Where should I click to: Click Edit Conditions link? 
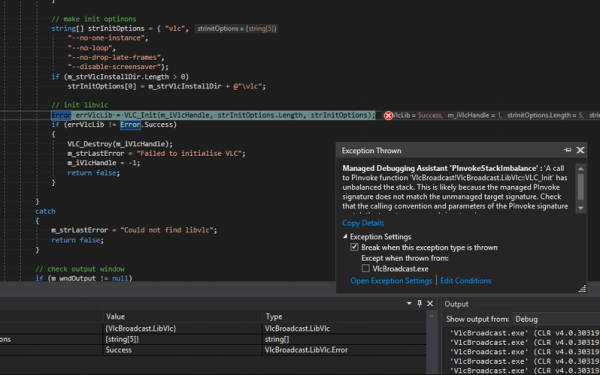[465, 280]
